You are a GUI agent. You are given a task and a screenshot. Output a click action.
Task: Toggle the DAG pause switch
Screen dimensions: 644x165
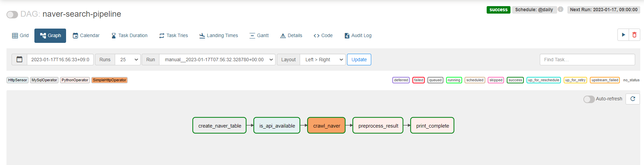12,15
